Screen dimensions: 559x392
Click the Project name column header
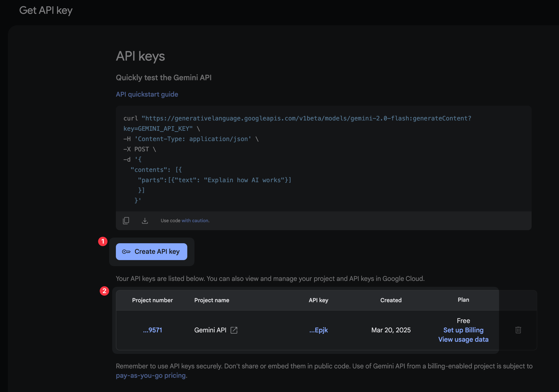click(212, 300)
